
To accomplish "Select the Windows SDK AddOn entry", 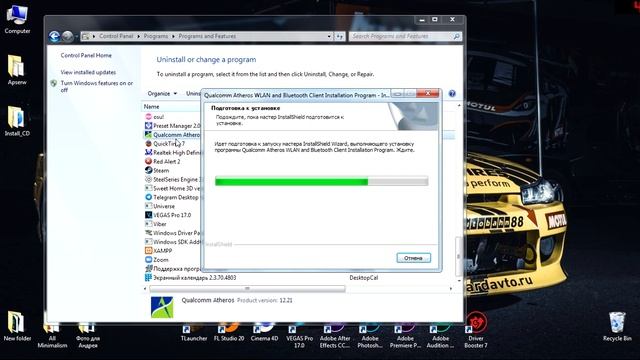I will (173, 242).
